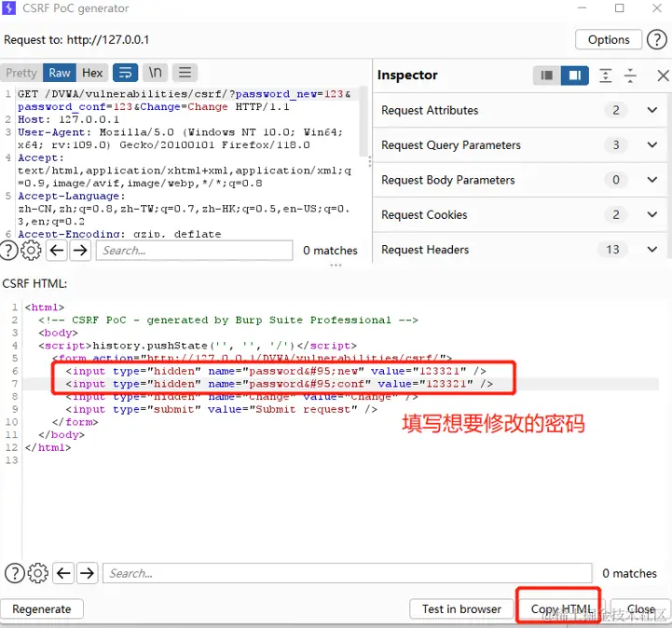The image size is (672, 628).
Task: Click the Request Cookies count badge
Action: point(615,214)
